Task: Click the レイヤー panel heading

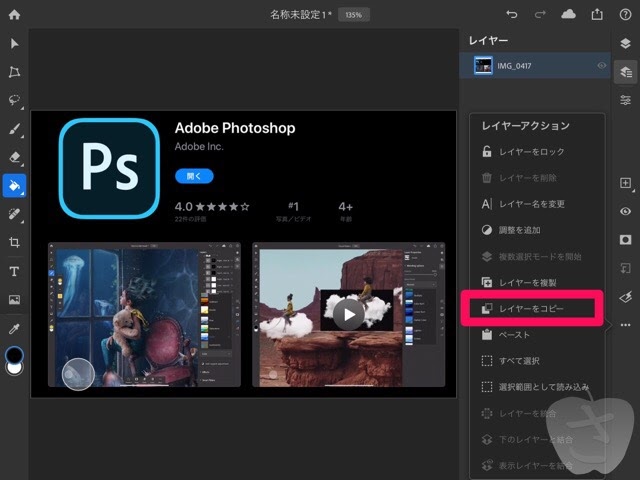Action: (489, 41)
